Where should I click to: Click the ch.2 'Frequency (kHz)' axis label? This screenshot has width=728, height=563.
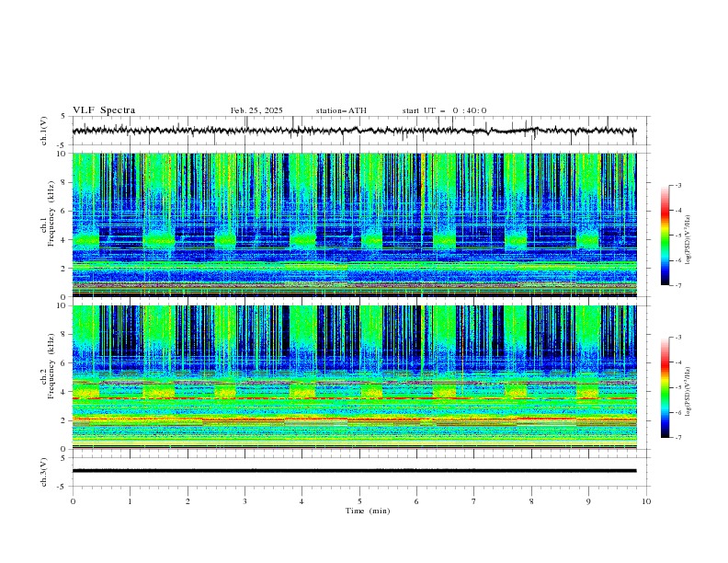[51, 366]
